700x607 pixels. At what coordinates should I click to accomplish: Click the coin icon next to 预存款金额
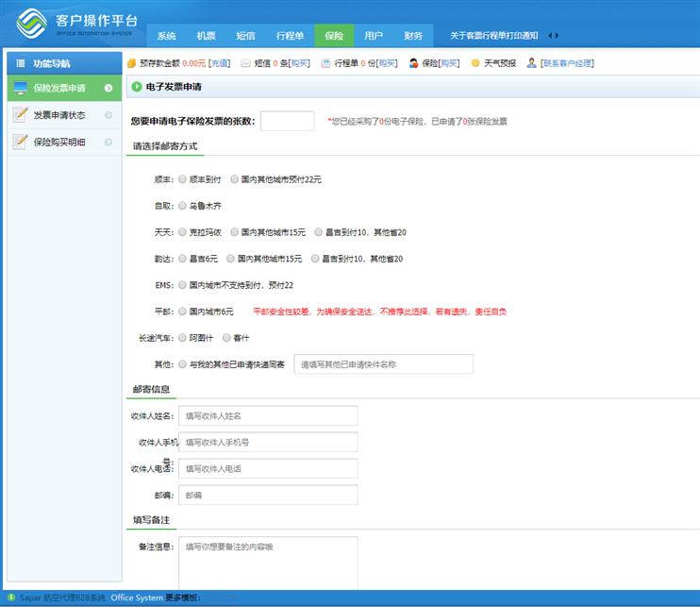coord(131,63)
